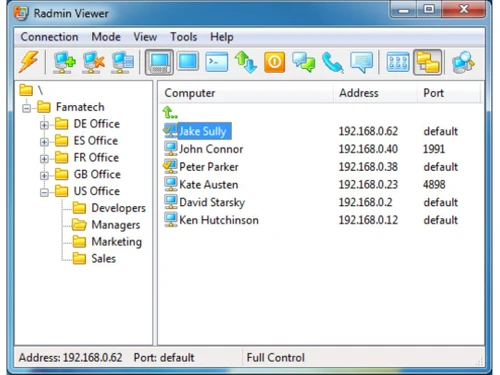The width and height of the screenshot is (500, 375).
Task: Click Full Control status bar text
Action: pyautogui.click(x=276, y=357)
